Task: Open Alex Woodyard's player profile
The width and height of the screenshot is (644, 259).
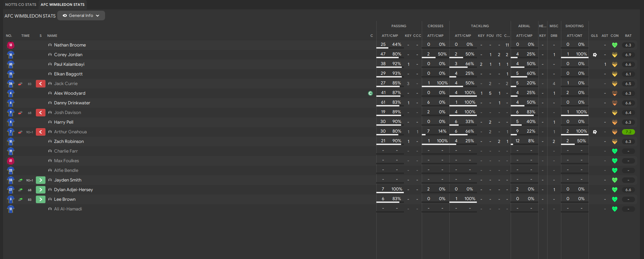Action: [70, 93]
